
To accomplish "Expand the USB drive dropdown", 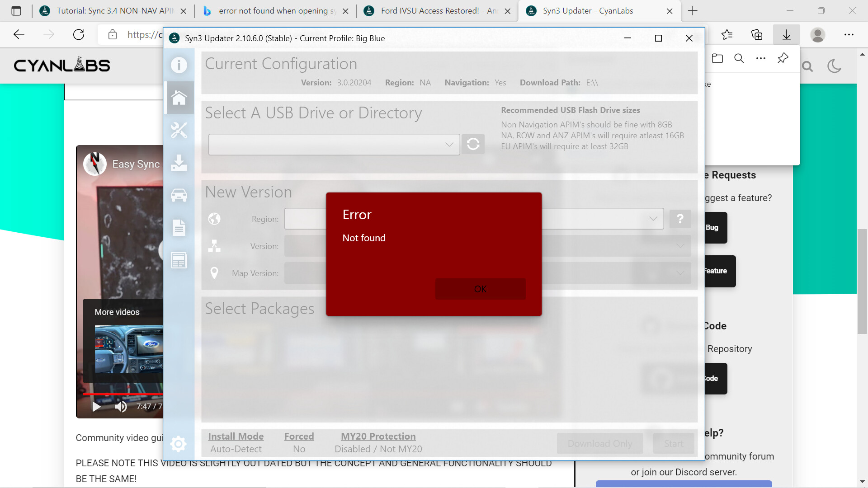I will (449, 145).
